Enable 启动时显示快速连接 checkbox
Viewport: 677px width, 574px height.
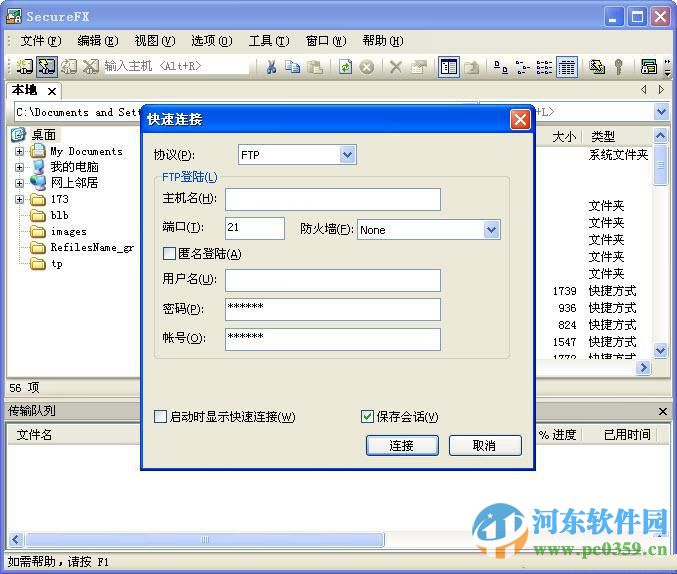click(x=160, y=417)
